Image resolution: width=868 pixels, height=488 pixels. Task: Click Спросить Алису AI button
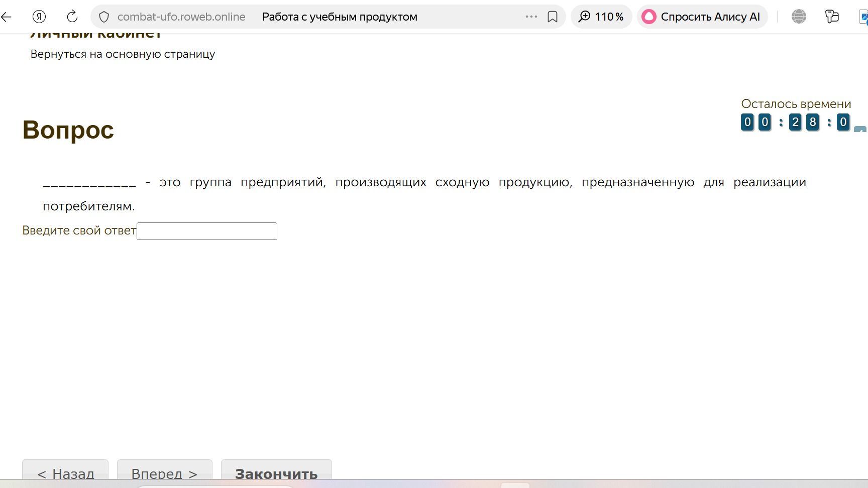point(702,17)
